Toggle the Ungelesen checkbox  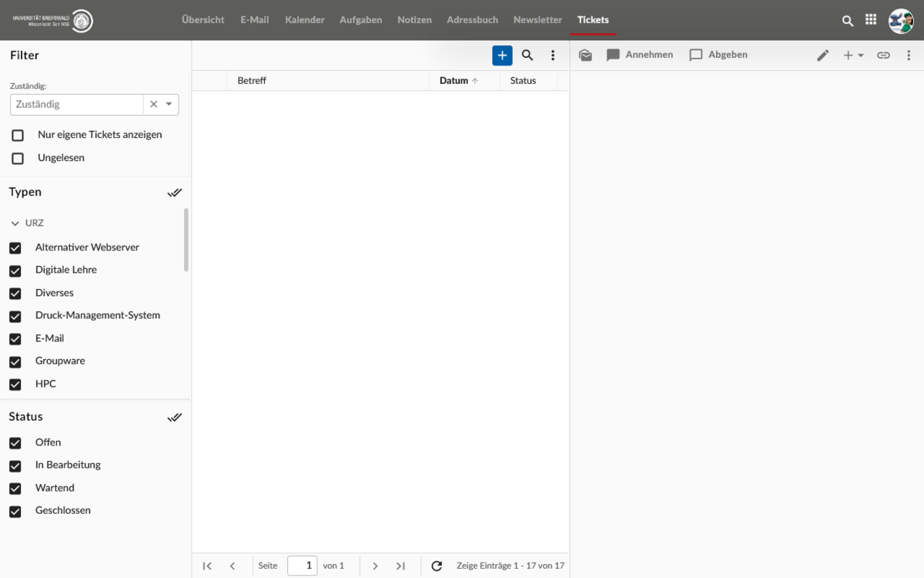[18, 159]
